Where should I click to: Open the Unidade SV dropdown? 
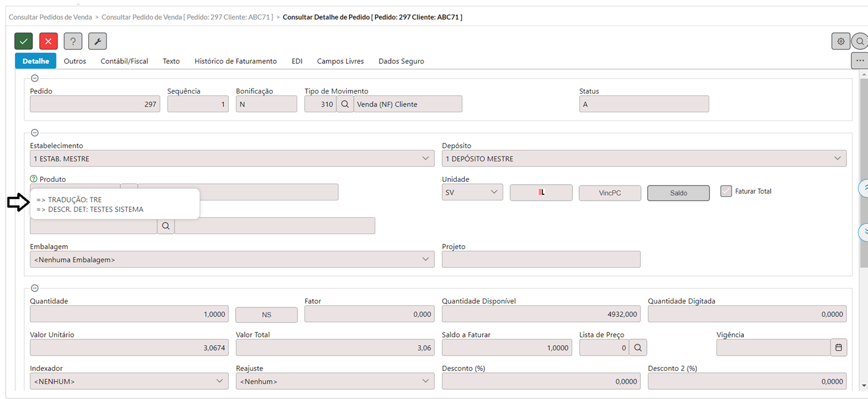(x=472, y=192)
